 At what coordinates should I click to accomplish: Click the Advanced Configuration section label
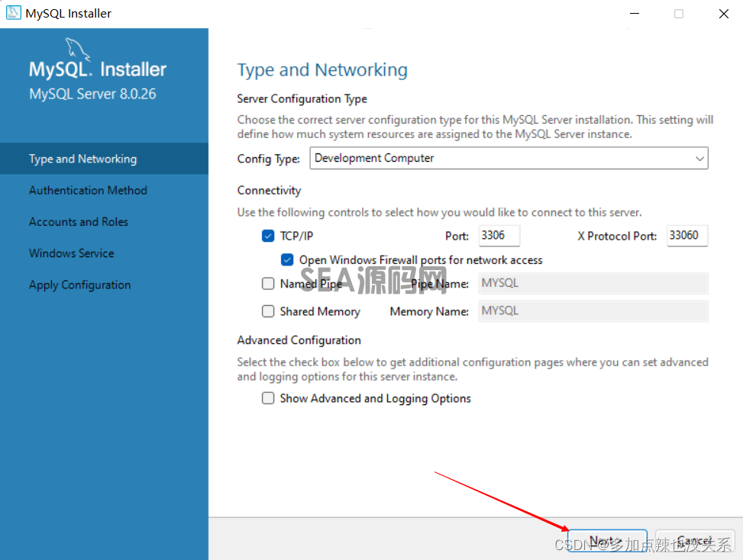tap(299, 340)
